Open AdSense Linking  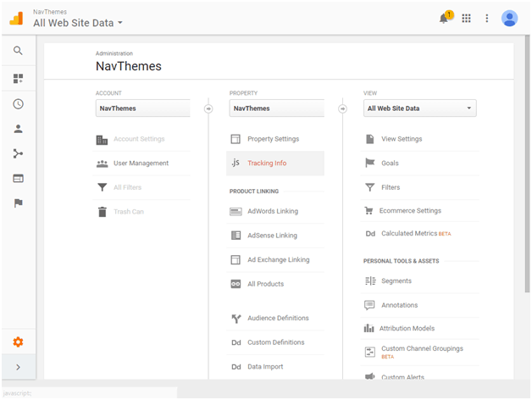tap(272, 236)
